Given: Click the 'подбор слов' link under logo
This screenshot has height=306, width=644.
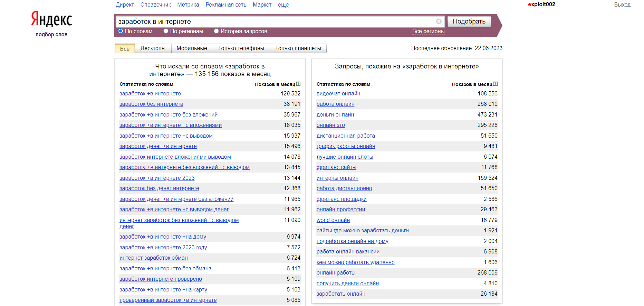Looking at the screenshot, I should coord(51,35).
